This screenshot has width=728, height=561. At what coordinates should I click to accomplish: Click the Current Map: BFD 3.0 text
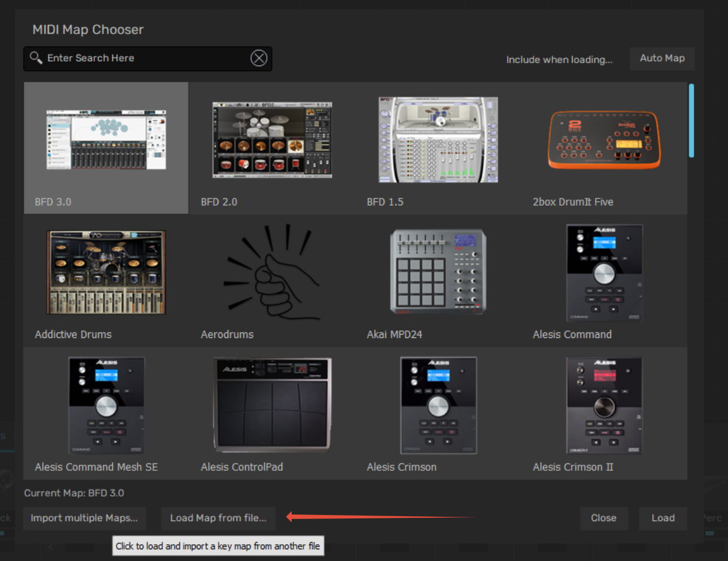[x=74, y=493]
